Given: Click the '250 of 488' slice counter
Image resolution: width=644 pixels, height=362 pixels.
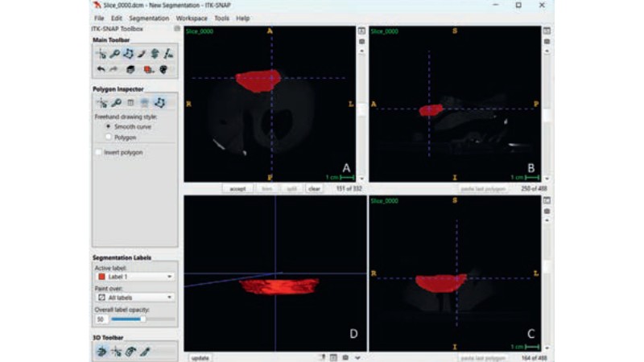Looking at the screenshot, I should coord(534,189).
